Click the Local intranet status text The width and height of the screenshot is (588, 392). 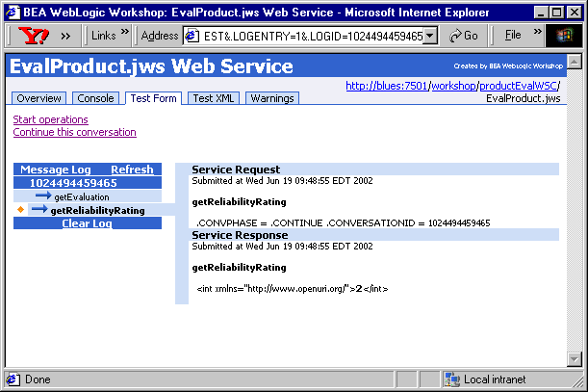pos(495,379)
